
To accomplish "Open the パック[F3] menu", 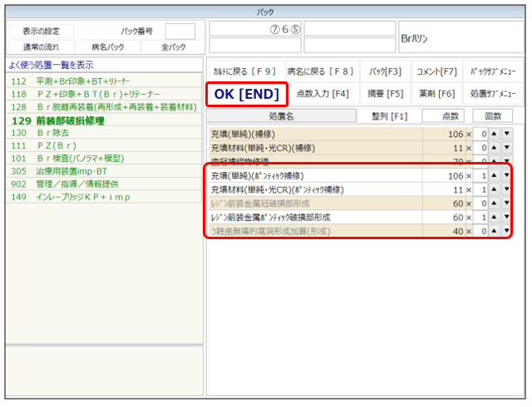I will (x=385, y=71).
